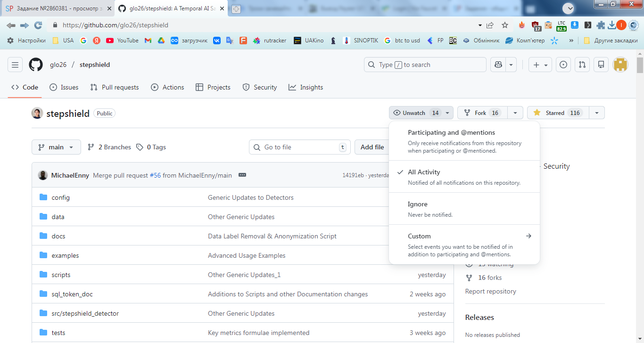
Task: Go forward with the browser forward arrow
Action: tap(25, 25)
